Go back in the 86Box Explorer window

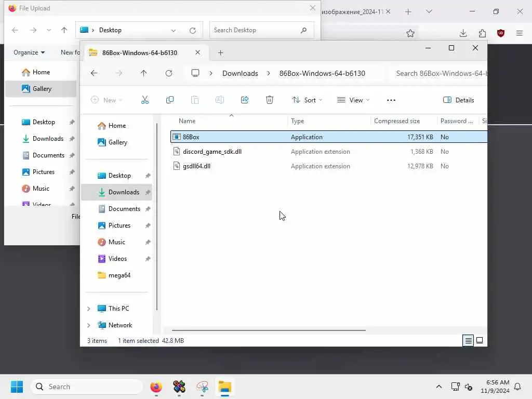94,73
